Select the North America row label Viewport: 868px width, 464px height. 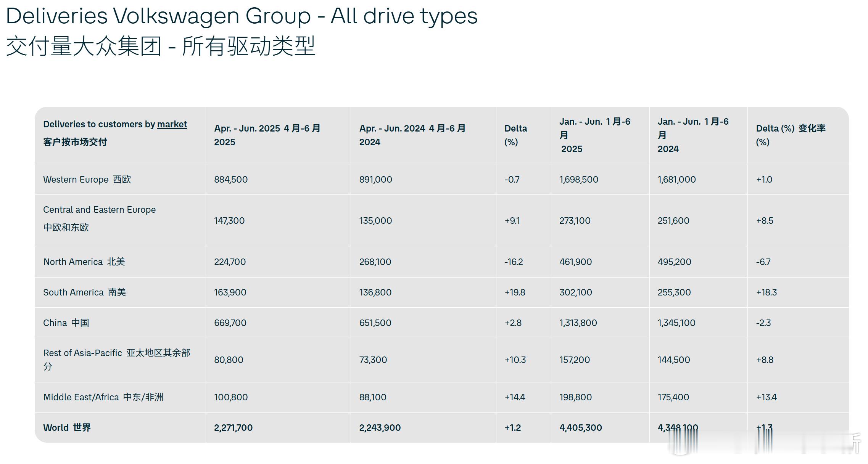pyautogui.click(x=84, y=262)
